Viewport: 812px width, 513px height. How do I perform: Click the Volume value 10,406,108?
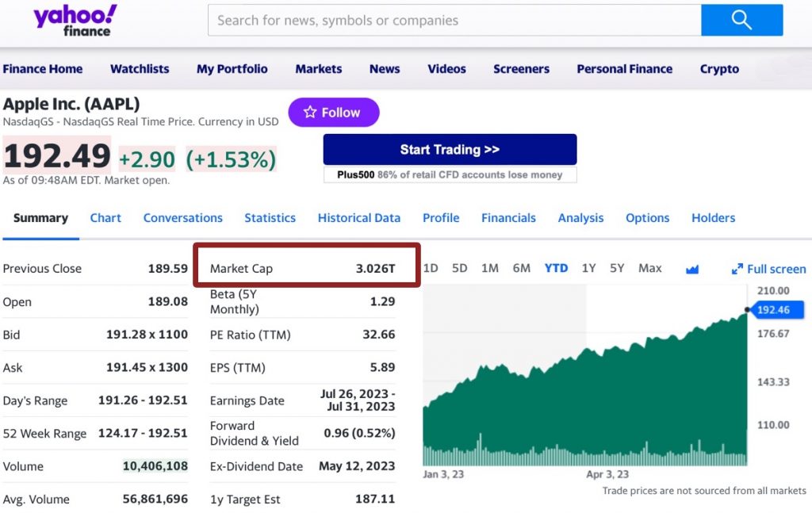point(155,466)
